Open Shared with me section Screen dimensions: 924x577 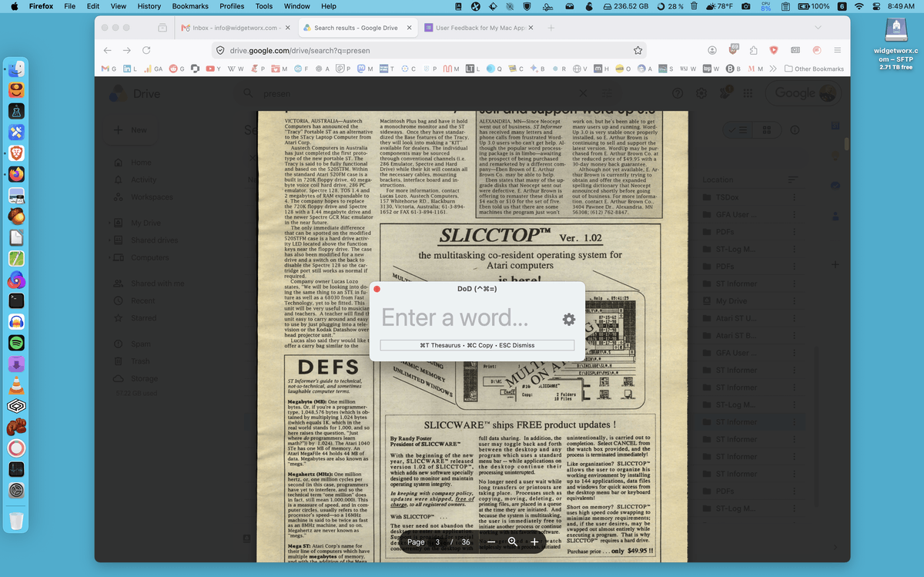[157, 283]
